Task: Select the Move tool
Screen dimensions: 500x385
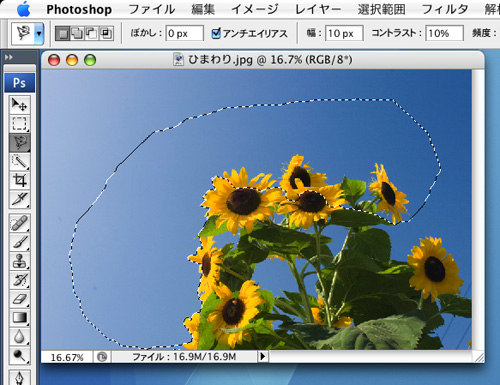Action: pos(20,105)
